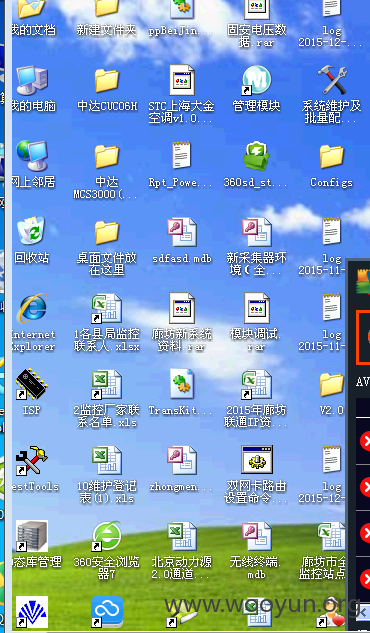Open 2监控厂家联系名单.xls file
The image size is (370, 633).
coord(107,384)
